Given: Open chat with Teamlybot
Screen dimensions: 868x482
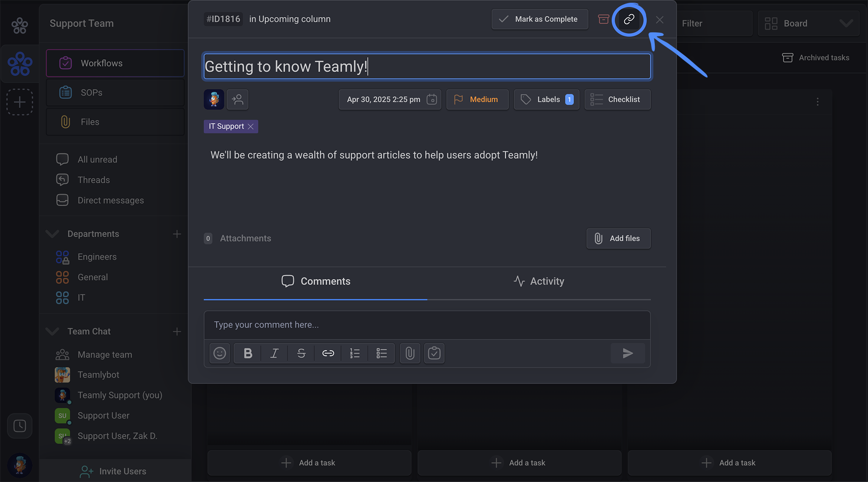Looking at the screenshot, I should (x=87, y=375).
